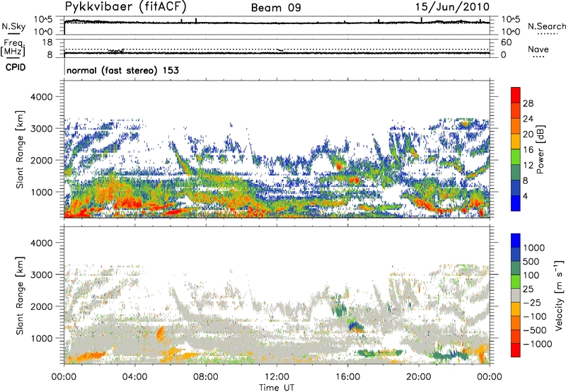Click the "Velocity [m s-1]" colorbar title
Viewport: 566px width, 392px height.
pos(559,295)
